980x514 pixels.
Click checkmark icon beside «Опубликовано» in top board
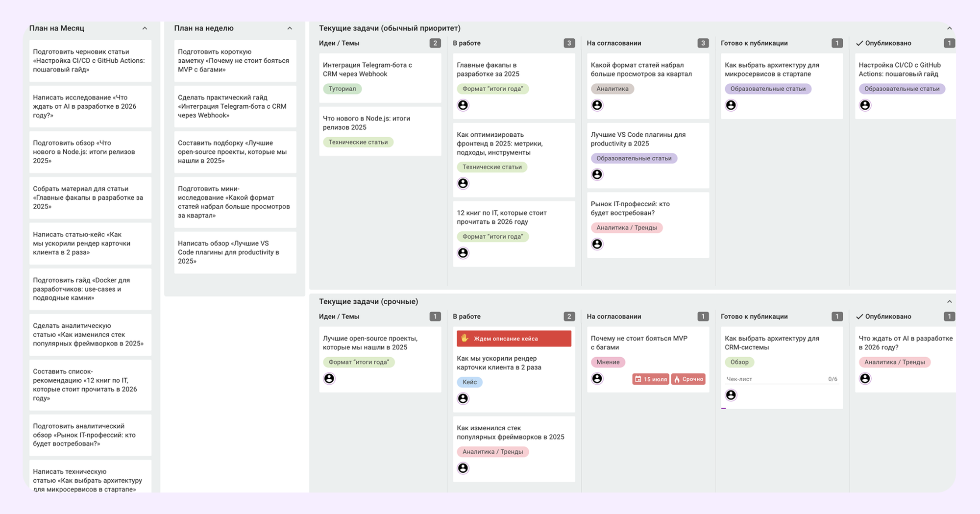pyautogui.click(x=859, y=43)
